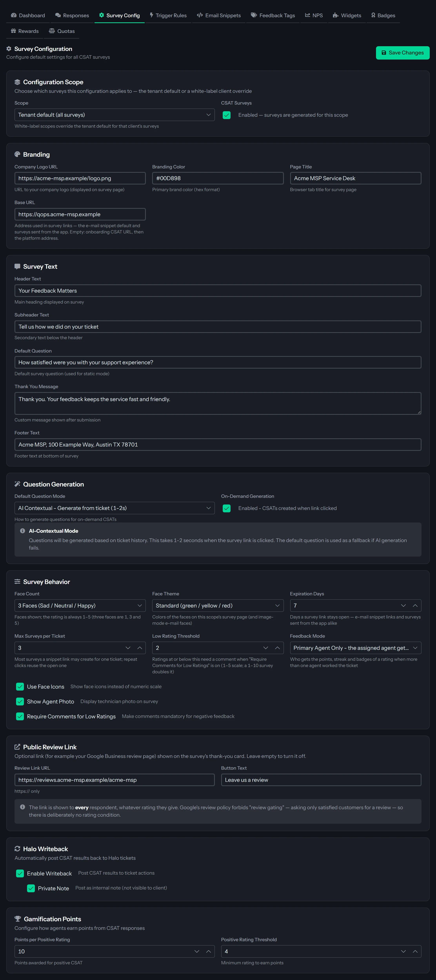Increase Expiration Days with up arrow
Screen dimensions: 436x980
click(415, 606)
